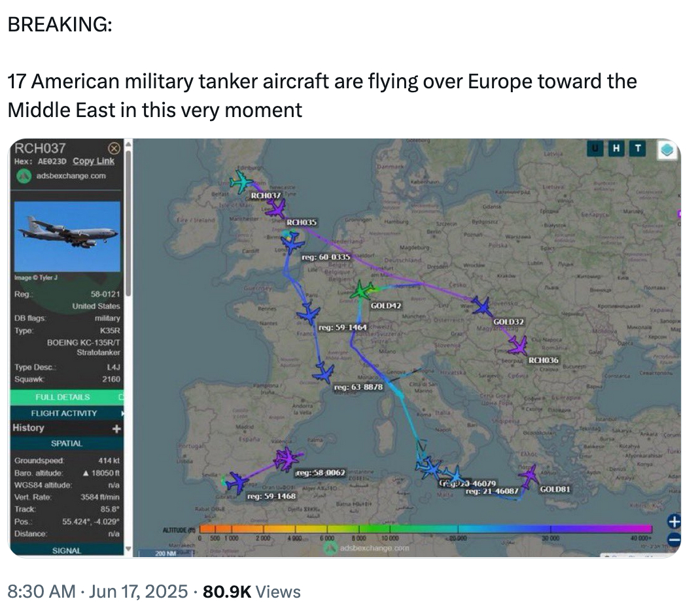Open the map layers selector icon
696x616 pixels.
click(667, 151)
